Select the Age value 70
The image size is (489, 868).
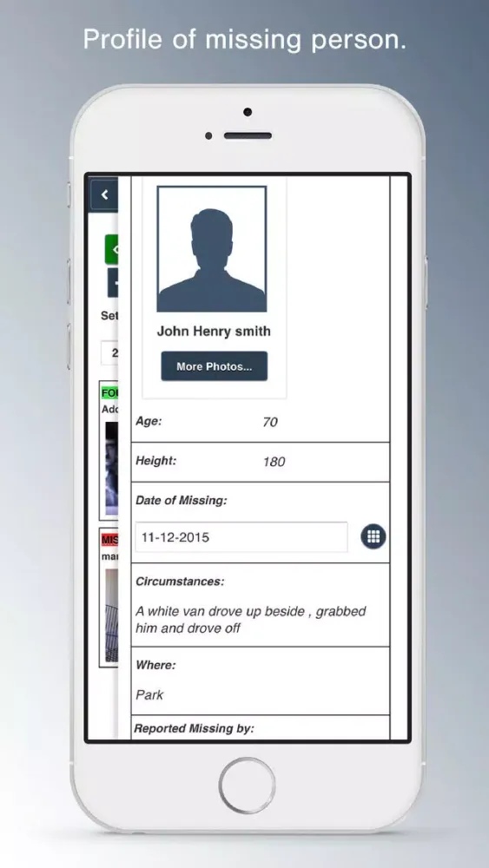click(x=270, y=423)
